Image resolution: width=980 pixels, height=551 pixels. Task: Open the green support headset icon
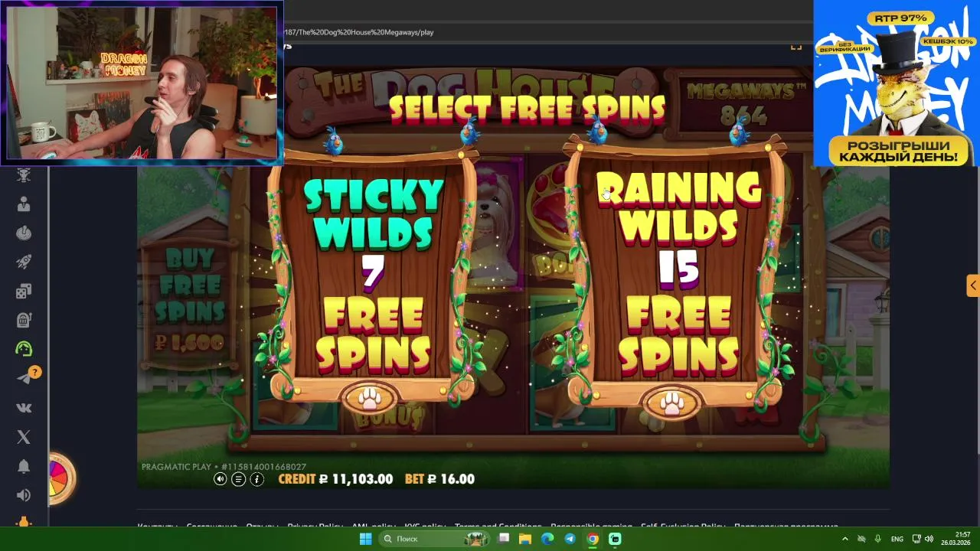coord(24,349)
